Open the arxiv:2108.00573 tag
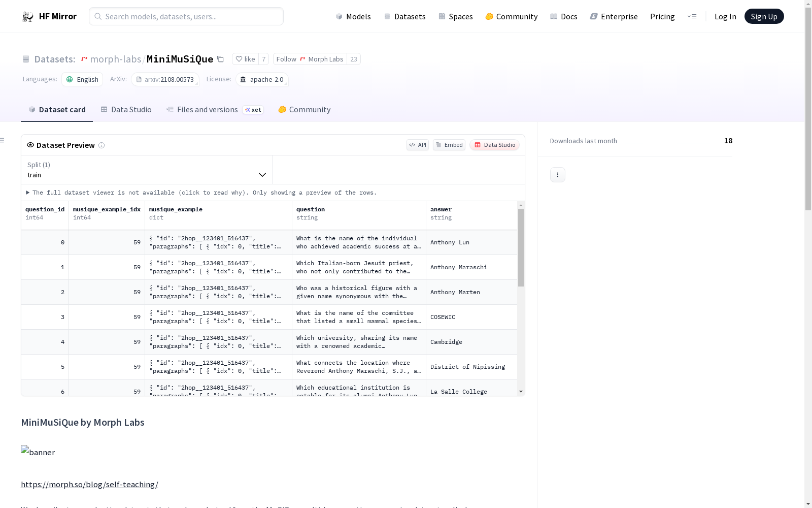 (165, 79)
